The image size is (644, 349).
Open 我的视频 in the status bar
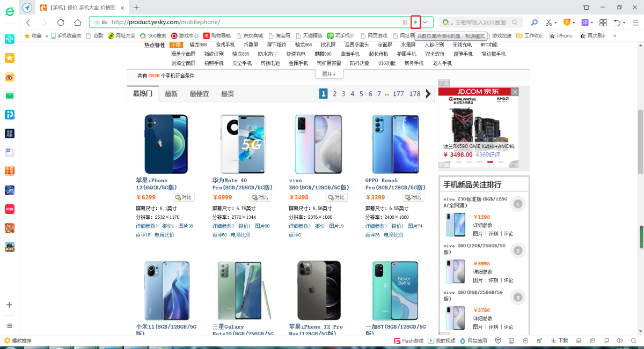(442, 340)
